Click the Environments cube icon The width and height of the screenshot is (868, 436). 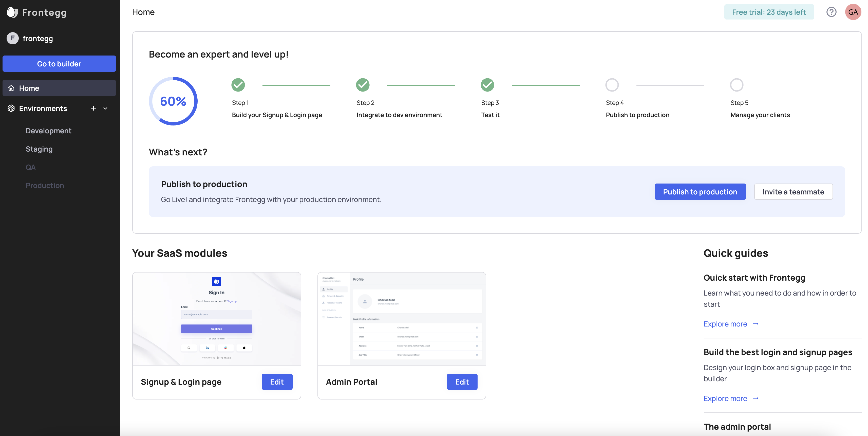(x=11, y=108)
